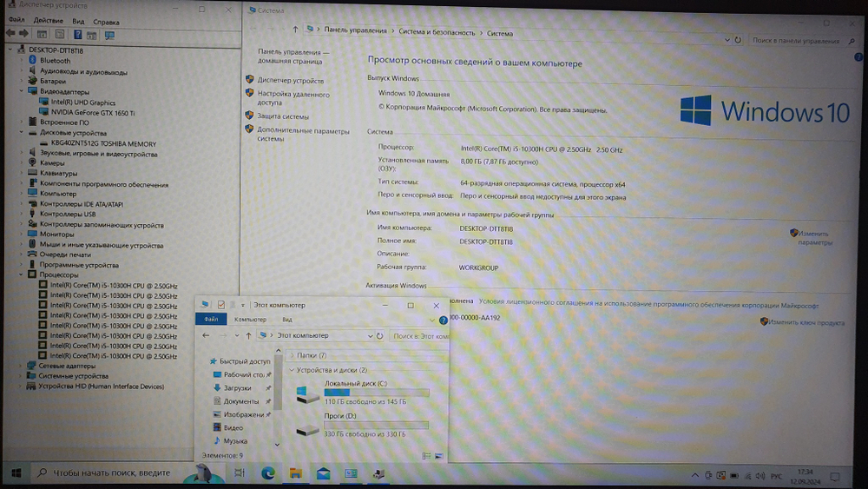Open Защита системы link
Viewport: 868px width, 489px height.
point(283,116)
